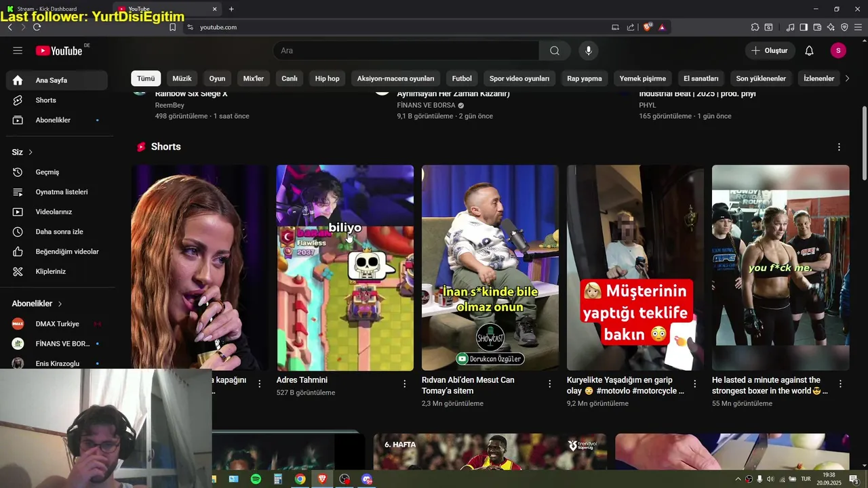The image size is (868, 488).
Task: Open options menu for Shorts shelf
Action: [x=839, y=147]
